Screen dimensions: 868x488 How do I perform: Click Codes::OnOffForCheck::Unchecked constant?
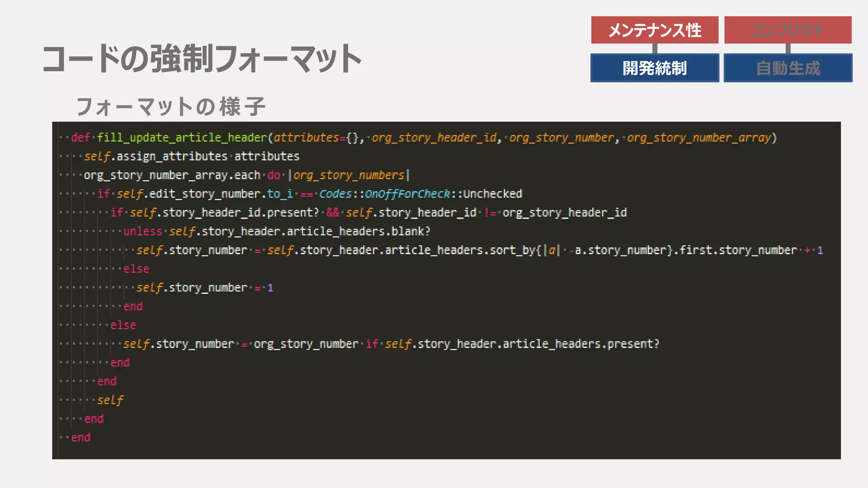point(420,194)
